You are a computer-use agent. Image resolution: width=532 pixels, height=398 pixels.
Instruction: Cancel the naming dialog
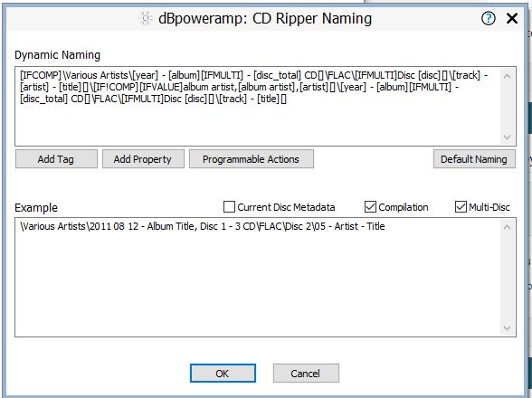[306, 374]
